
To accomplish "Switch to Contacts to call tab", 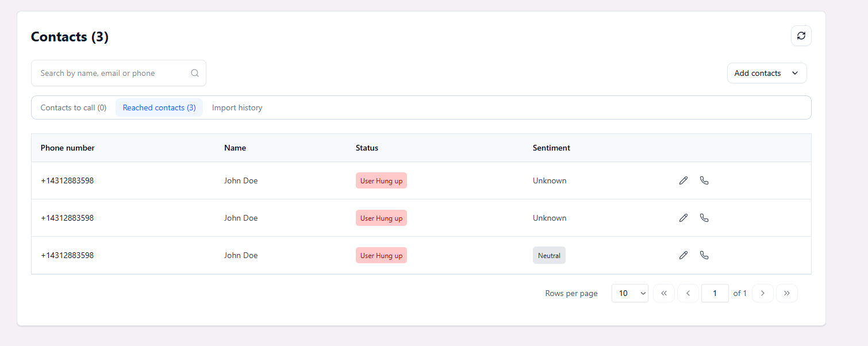I will [x=74, y=107].
